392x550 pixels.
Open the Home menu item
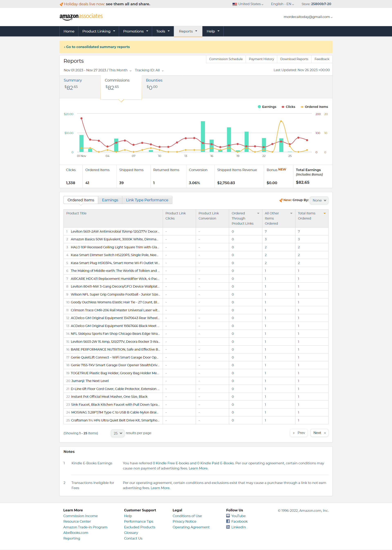point(69,31)
